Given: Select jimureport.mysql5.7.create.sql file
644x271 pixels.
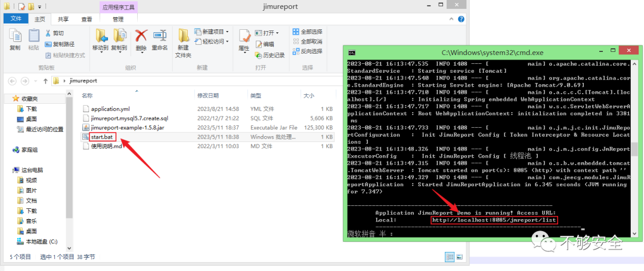Looking at the screenshot, I should [x=129, y=118].
